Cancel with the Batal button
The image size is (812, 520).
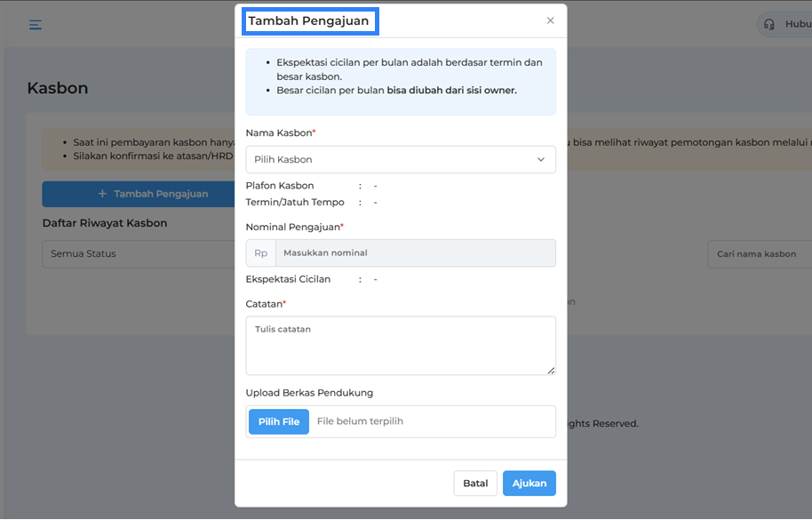(475, 484)
